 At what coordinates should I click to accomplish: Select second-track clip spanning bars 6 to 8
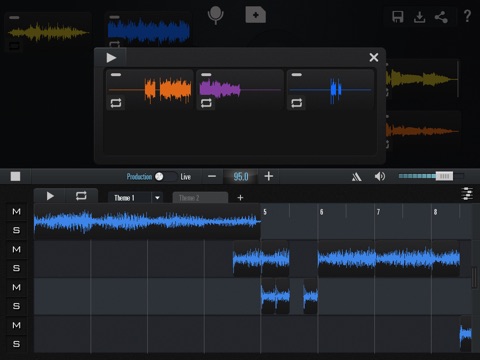coord(389,259)
